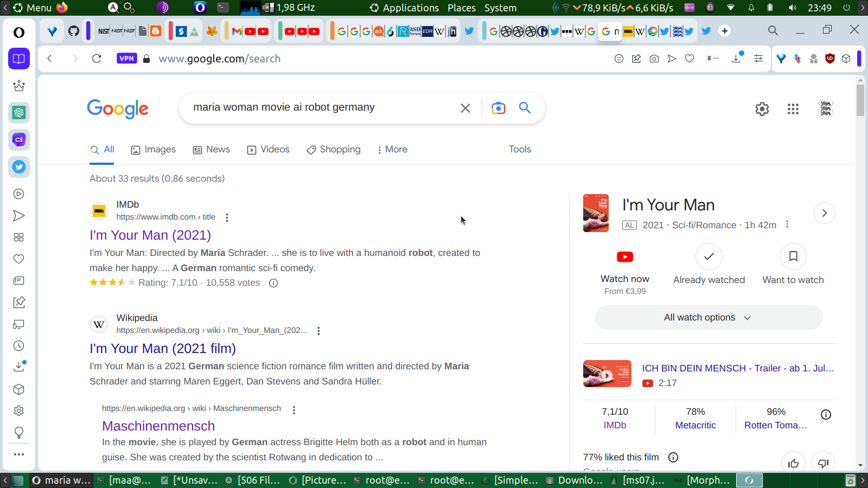Open the ChatSonic CS sidebar panel
The width and height of the screenshot is (868, 488).
click(x=19, y=140)
